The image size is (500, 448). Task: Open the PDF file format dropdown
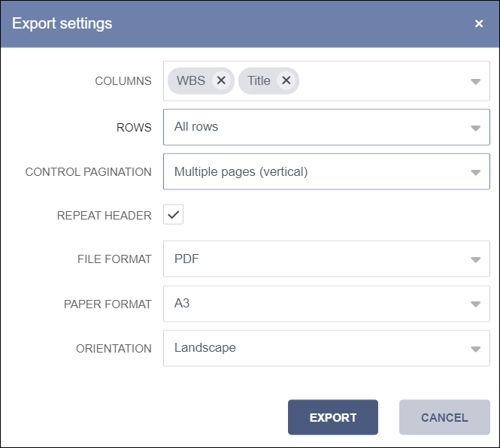click(x=326, y=259)
